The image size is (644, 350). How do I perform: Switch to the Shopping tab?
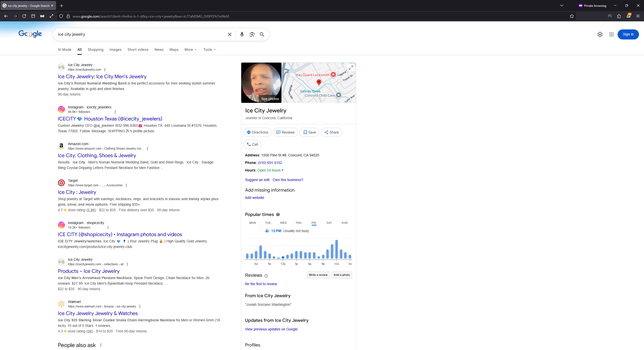(95, 50)
